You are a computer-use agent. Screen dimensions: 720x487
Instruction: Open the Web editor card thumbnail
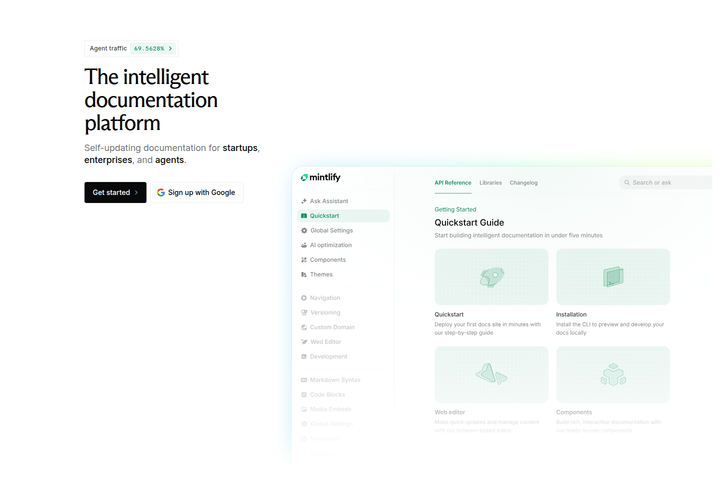[491, 375]
